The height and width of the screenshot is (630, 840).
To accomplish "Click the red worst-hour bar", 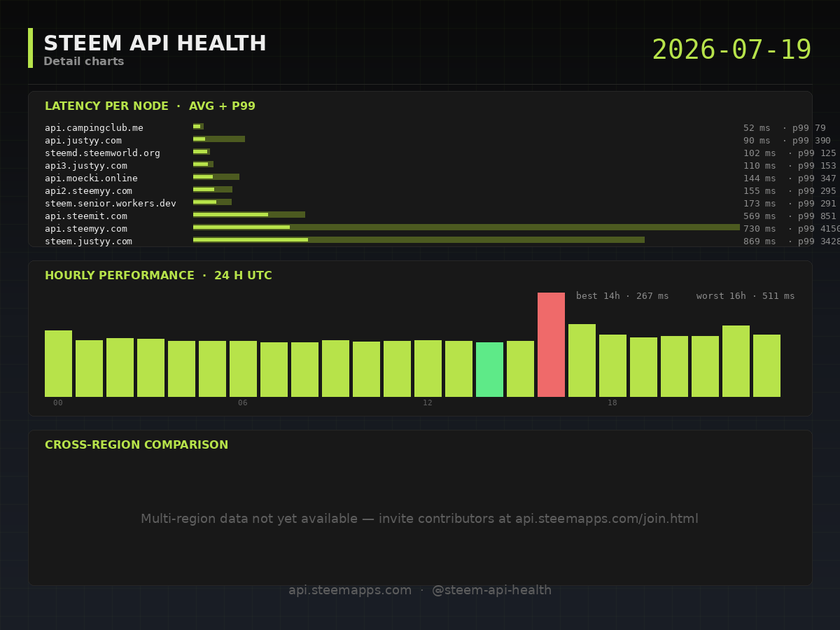I will (551, 344).
